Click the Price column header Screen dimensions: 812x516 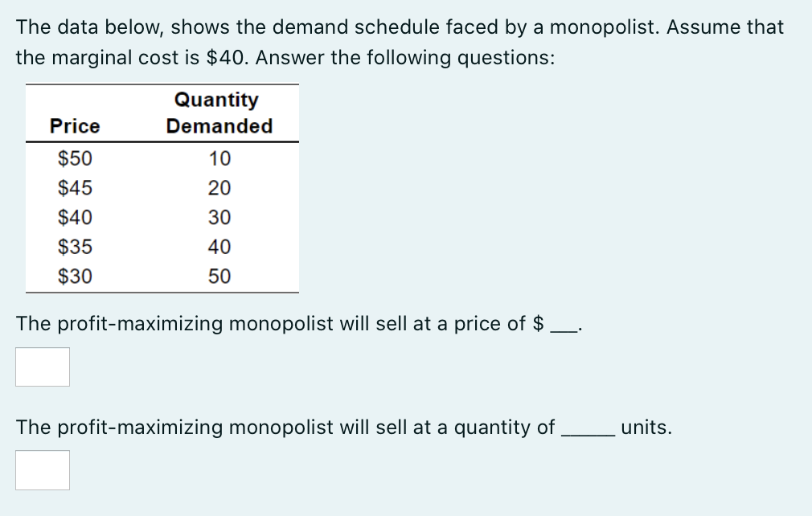(x=75, y=126)
